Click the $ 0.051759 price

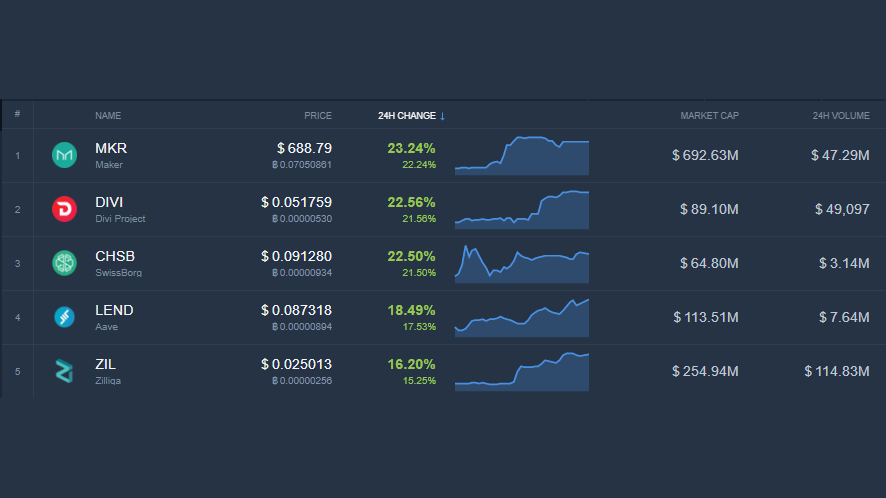(x=296, y=202)
